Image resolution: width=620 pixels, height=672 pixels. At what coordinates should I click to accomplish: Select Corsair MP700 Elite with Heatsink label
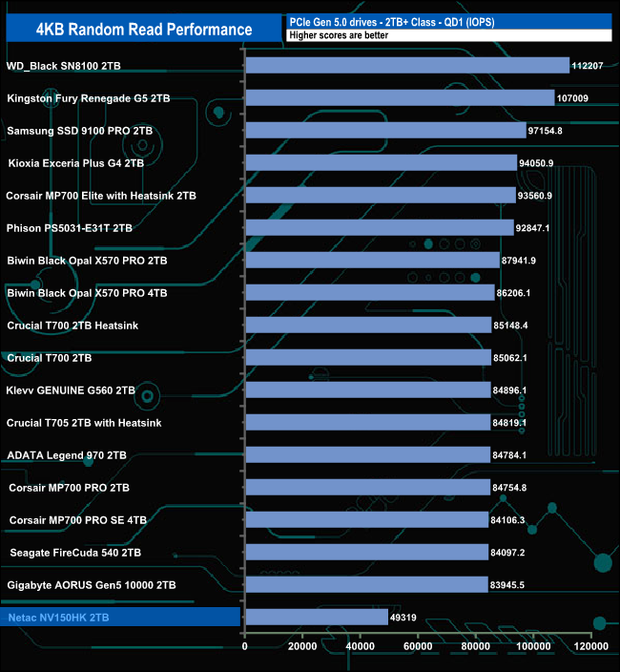101,196
